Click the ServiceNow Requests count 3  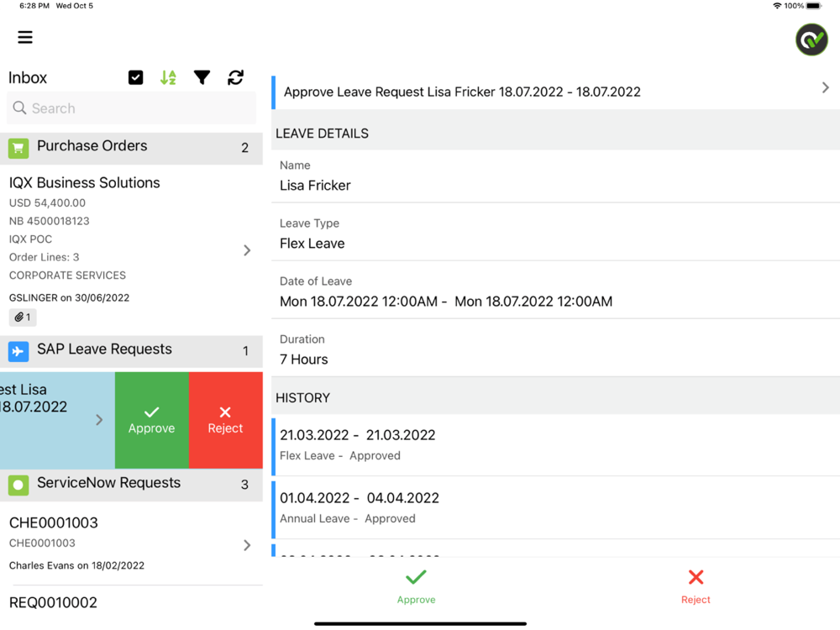[244, 485]
